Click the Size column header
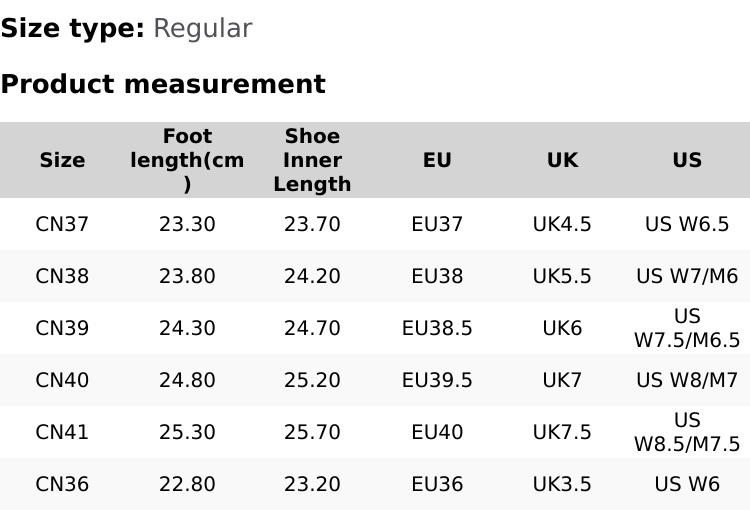The image size is (750, 510). (62, 160)
